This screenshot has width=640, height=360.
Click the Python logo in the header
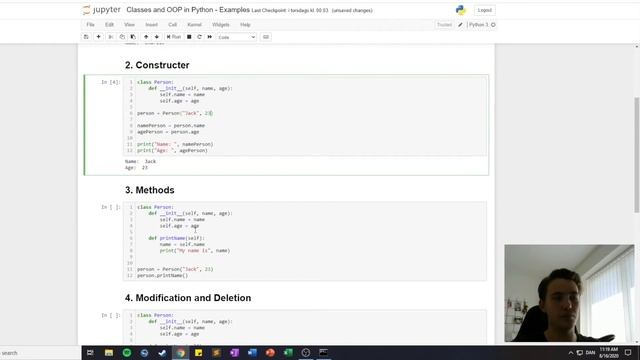(461, 10)
